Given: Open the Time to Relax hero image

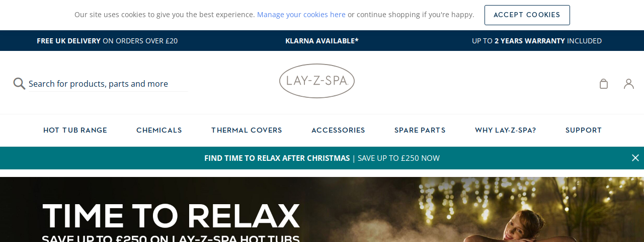Looking at the screenshot, I should point(322,210).
